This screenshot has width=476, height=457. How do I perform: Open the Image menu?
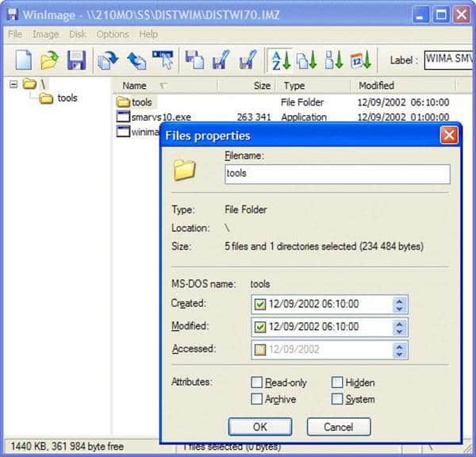45,34
